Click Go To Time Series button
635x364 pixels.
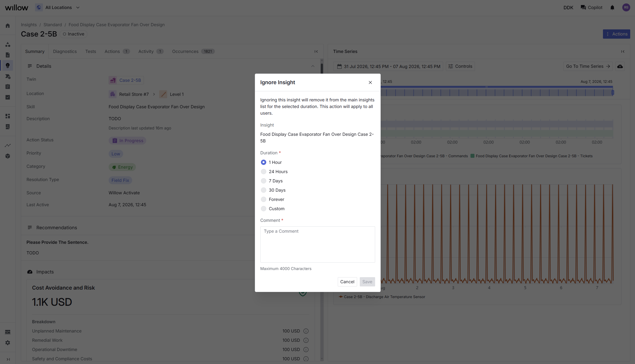[588, 66]
